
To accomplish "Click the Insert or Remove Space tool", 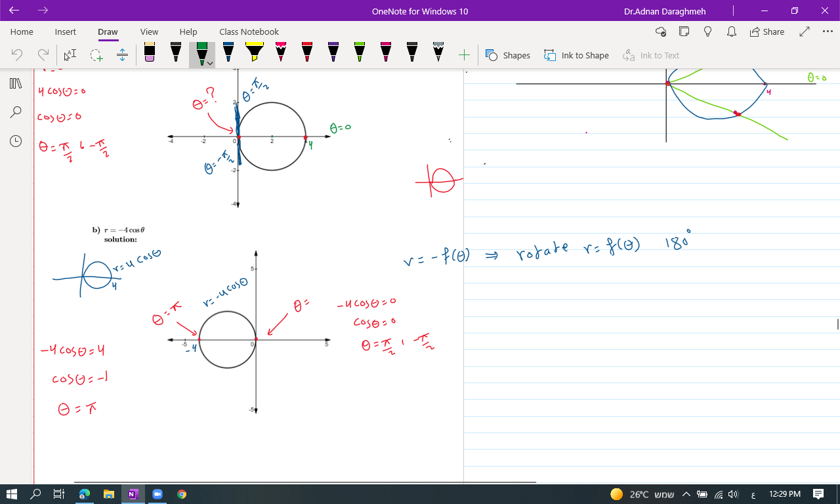I will (x=122, y=56).
